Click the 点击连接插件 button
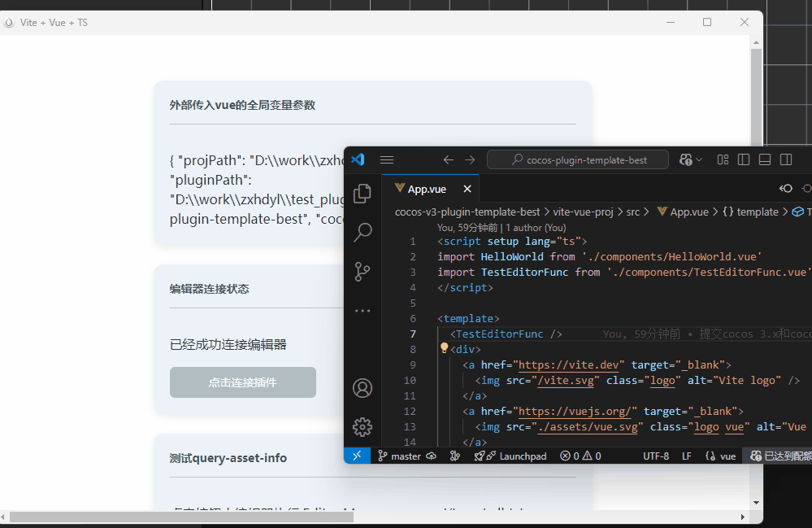 pyautogui.click(x=242, y=382)
